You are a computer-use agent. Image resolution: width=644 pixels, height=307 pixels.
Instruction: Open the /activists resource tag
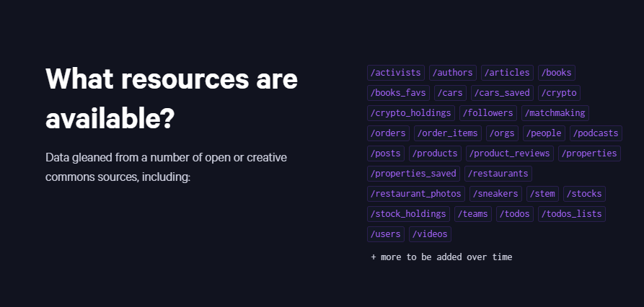pyautogui.click(x=395, y=73)
